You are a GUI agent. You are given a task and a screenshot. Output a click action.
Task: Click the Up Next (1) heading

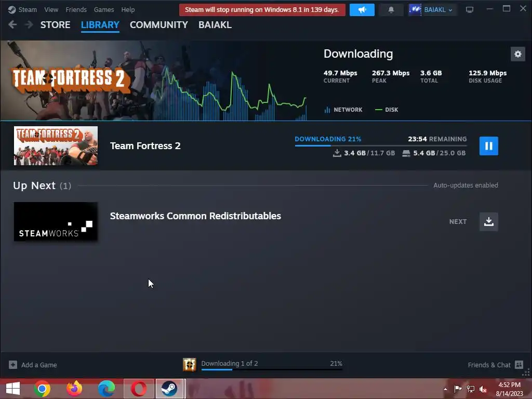pos(42,185)
